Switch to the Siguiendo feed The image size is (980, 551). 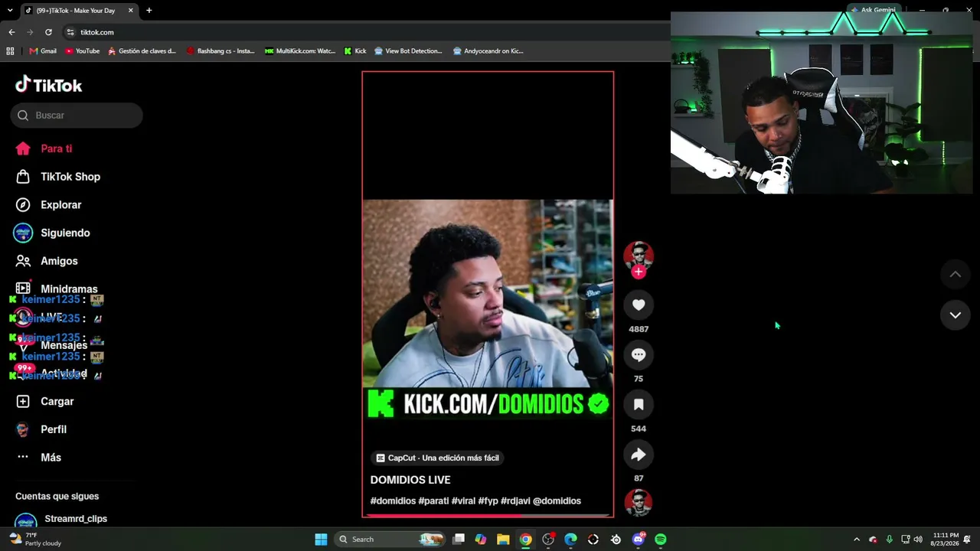point(65,233)
